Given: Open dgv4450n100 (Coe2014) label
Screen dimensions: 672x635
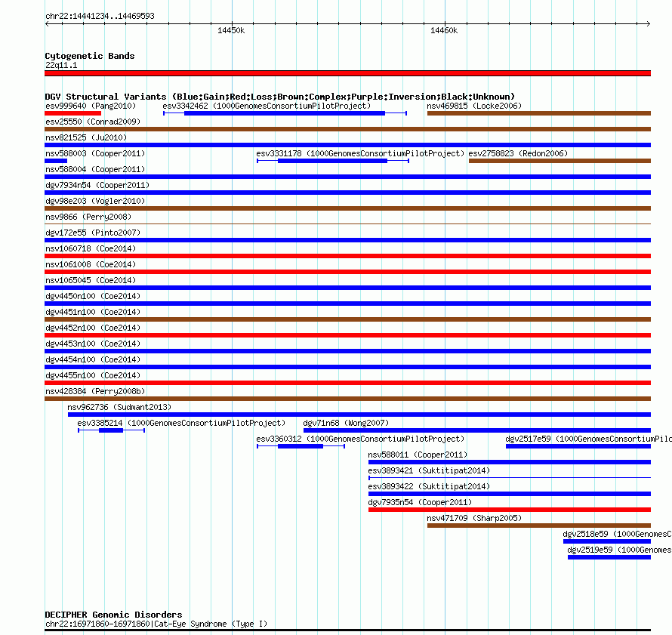Looking at the screenshot, I should (93, 296).
